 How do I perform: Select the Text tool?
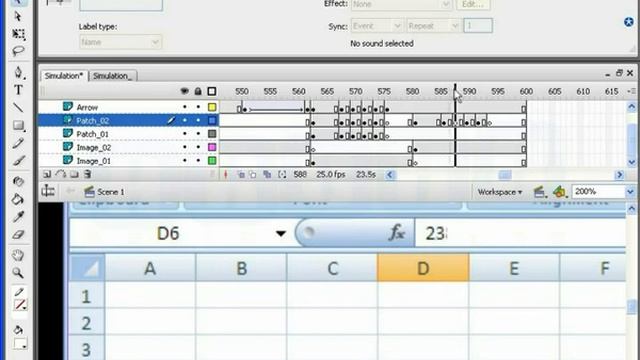(x=18, y=90)
